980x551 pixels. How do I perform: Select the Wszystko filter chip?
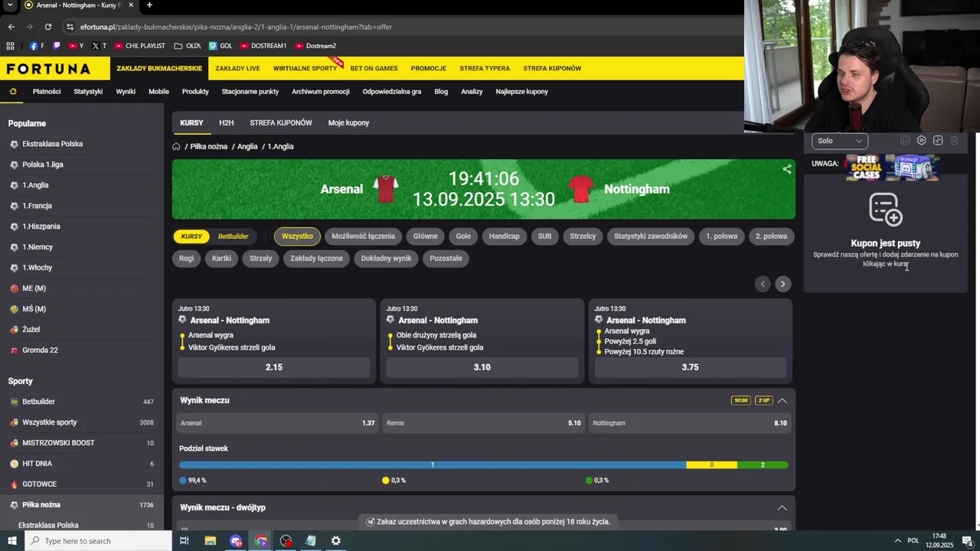point(297,236)
